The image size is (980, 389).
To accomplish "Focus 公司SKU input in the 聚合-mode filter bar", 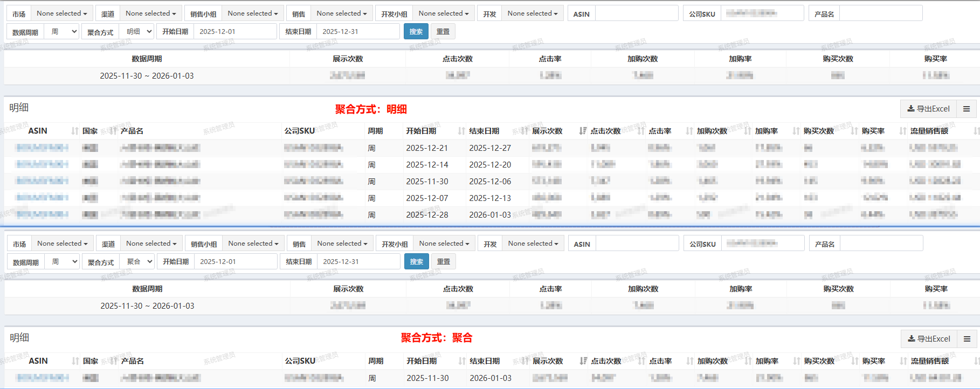I will tap(763, 244).
